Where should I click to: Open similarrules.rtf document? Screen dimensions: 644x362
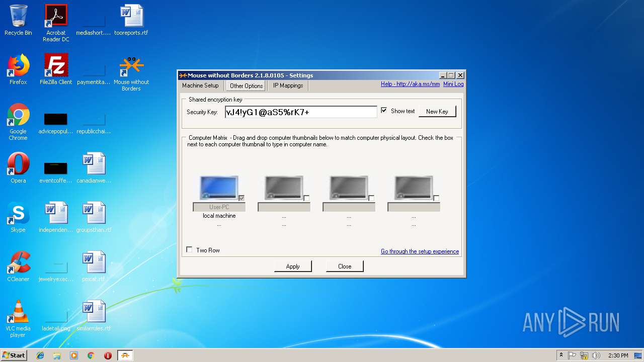pyautogui.click(x=94, y=316)
